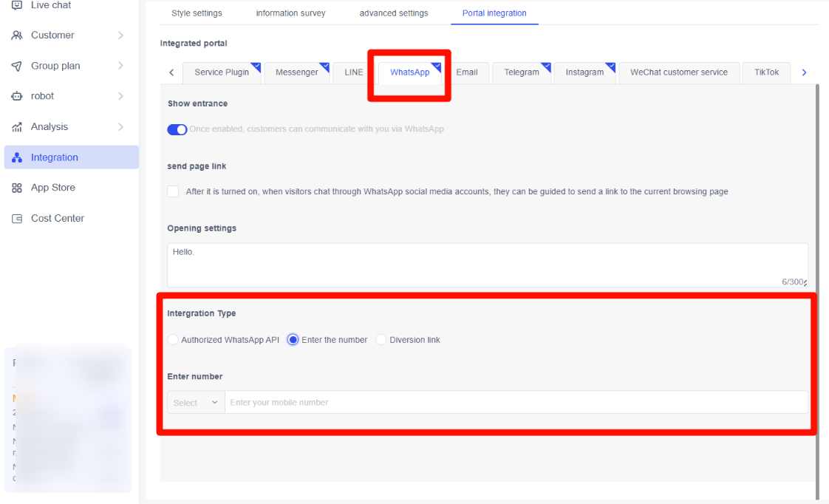Open the WhatsApp portal tab
This screenshot has height=504, width=829.
(x=410, y=72)
